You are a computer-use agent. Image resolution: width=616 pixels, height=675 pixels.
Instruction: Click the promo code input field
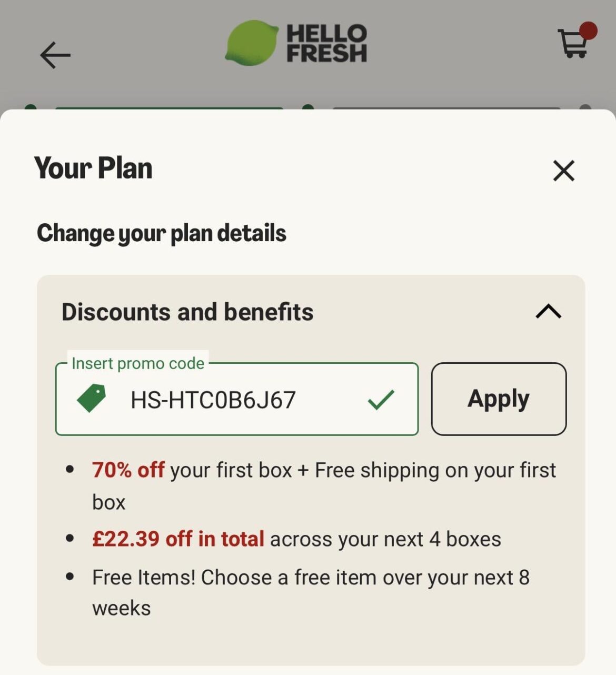coord(237,399)
